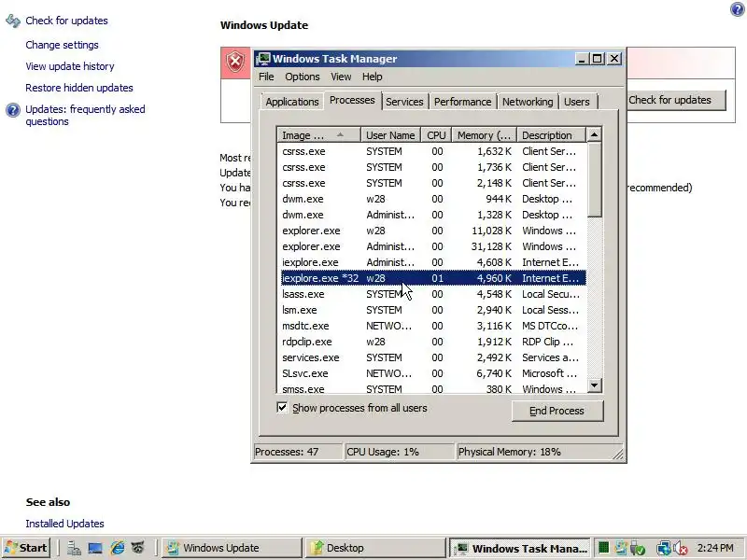Click the End Process button

click(557, 411)
